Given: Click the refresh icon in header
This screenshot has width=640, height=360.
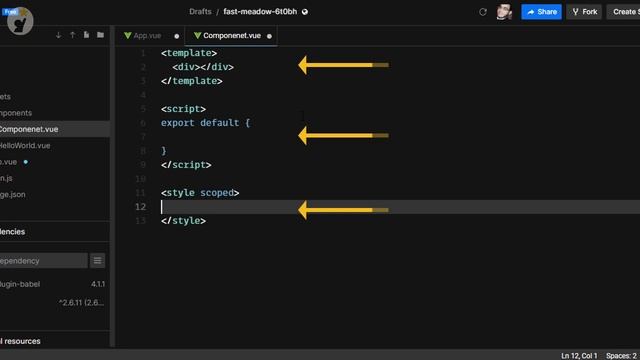Looking at the screenshot, I should 483,12.
